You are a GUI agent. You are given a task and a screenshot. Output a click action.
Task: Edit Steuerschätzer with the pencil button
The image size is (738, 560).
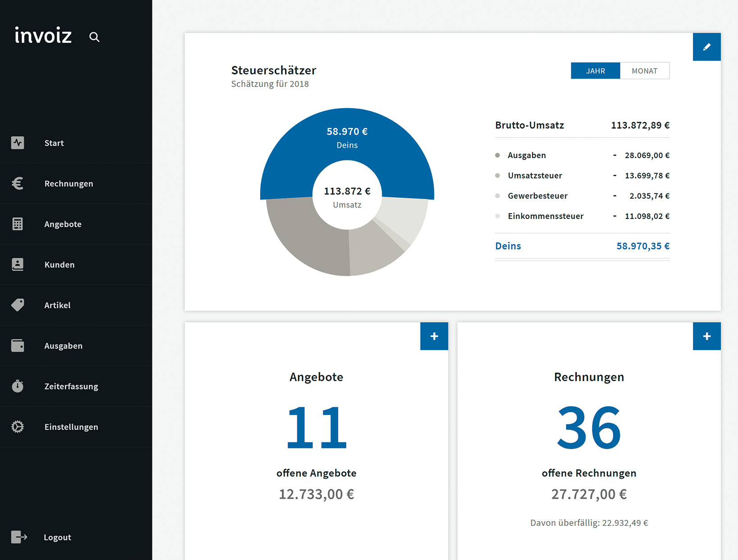pyautogui.click(x=706, y=47)
